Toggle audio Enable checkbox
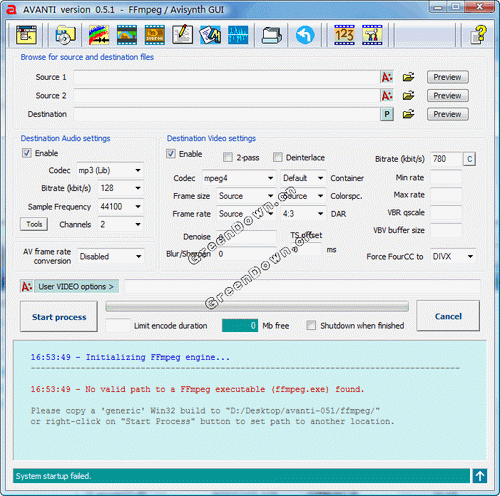This screenshot has width=500, height=496. click(27, 153)
